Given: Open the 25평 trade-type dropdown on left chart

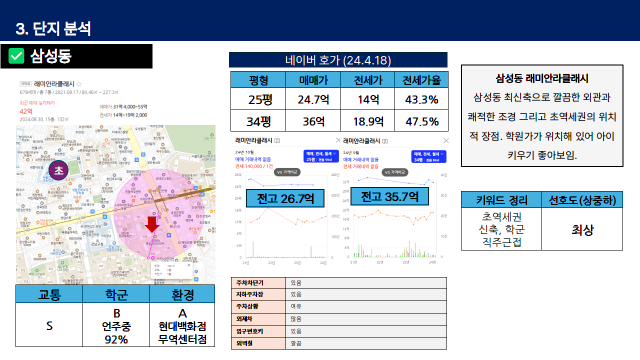Looking at the screenshot, I should pos(320,156).
